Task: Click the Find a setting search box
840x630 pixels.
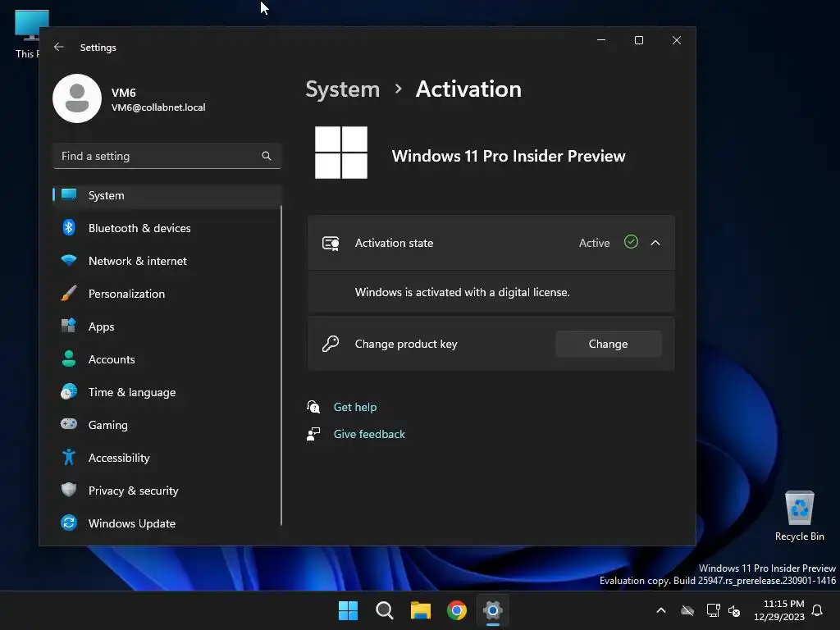Action: point(167,156)
